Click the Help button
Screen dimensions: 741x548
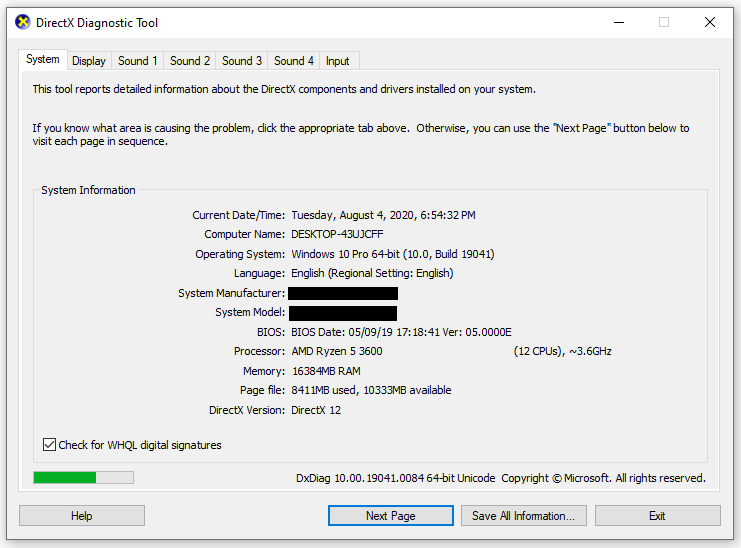82,515
